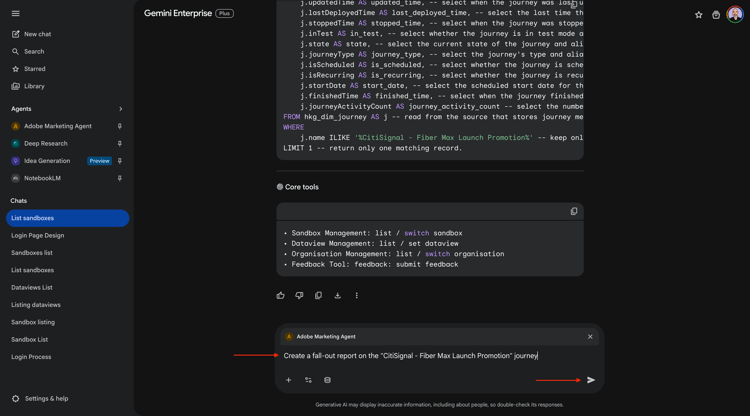
Task: Click the Plus plan badge
Action: pos(224,13)
